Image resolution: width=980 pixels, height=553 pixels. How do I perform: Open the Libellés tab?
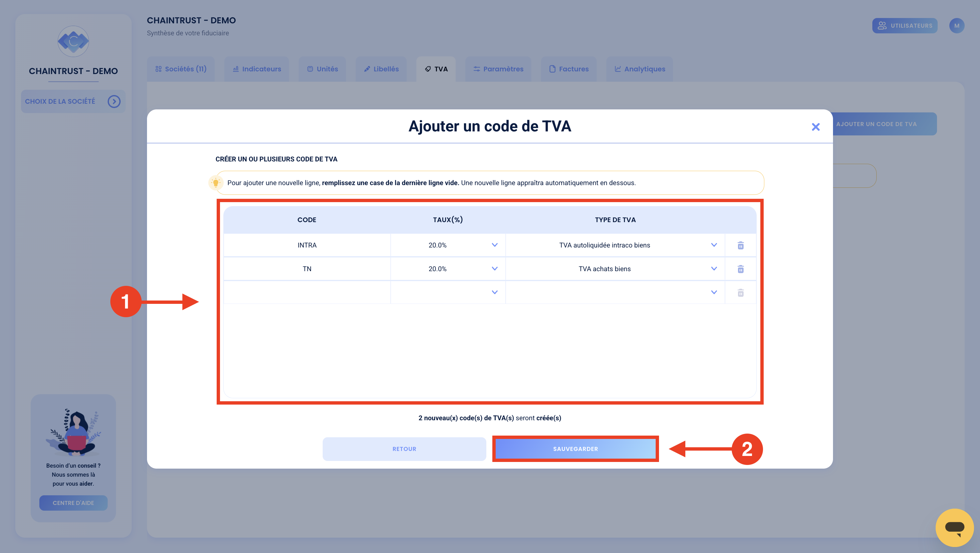pyautogui.click(x=381, y=69)
